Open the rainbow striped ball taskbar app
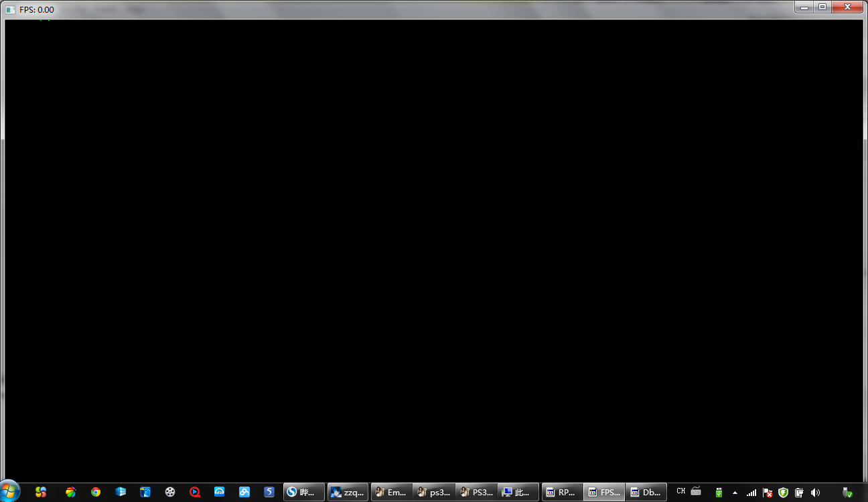The width and height of the screenshot is (868, 502). pyautogui.click(x=71, y=492)
